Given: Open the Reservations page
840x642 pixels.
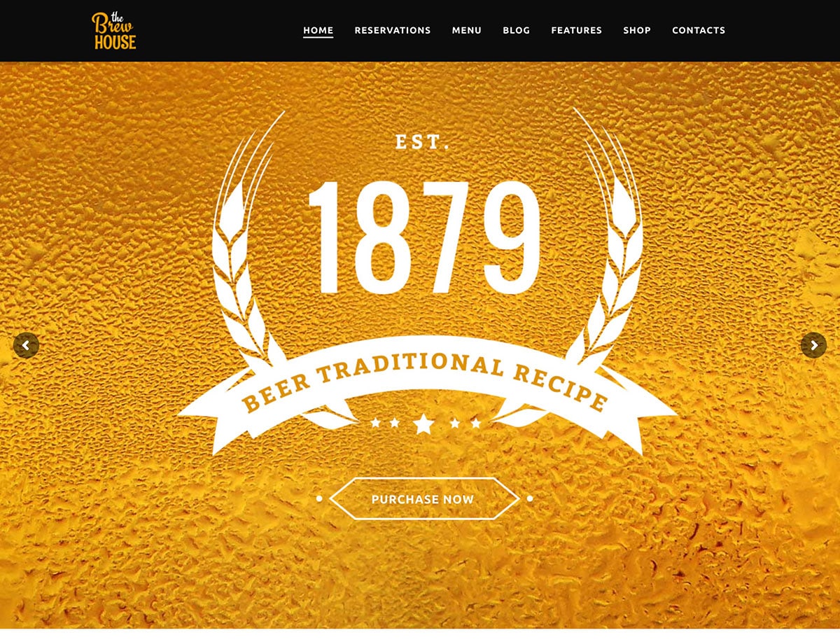Looking at the screenshot, I should pos(393,30).
